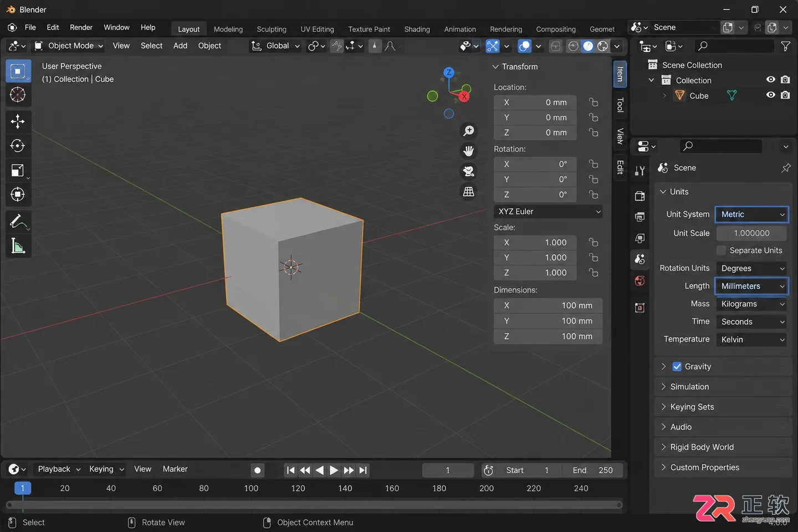Click the End frame 250 field

pyautogui.click(x=592, y=470)
